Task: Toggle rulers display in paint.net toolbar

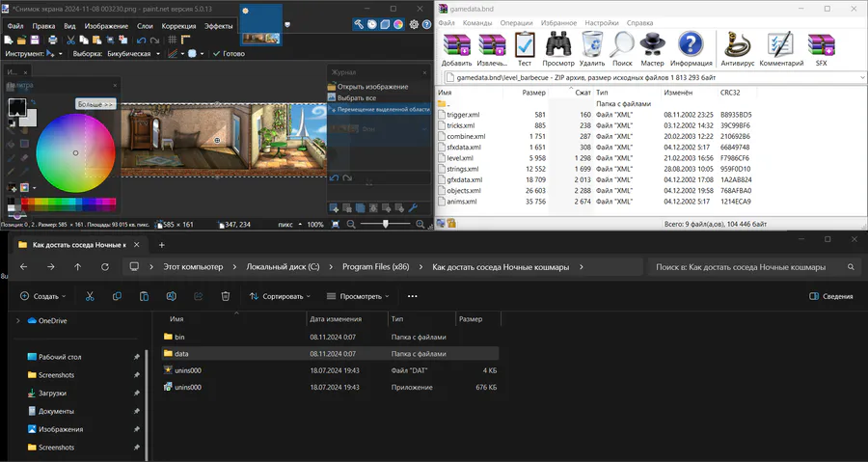Action: 185,40
